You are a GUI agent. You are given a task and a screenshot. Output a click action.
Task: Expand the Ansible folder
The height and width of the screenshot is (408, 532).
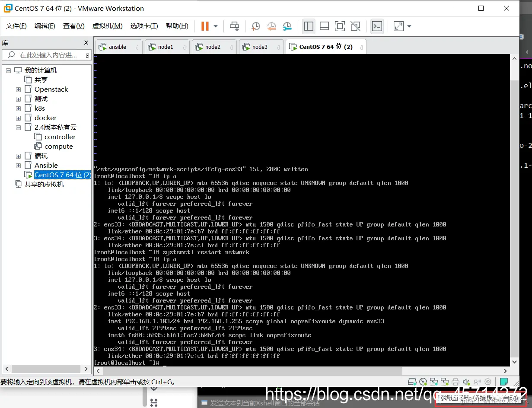coord(18,166)
